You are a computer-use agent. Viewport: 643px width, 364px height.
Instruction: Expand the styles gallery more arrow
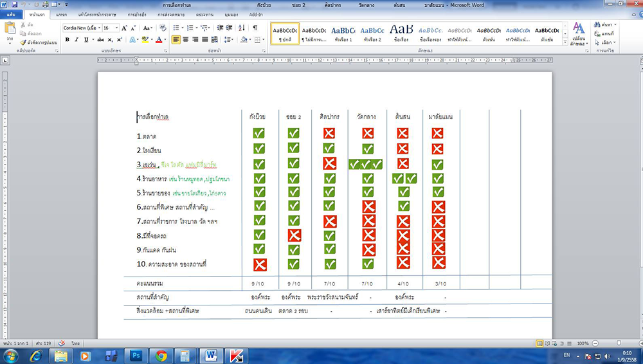[563, 42]
